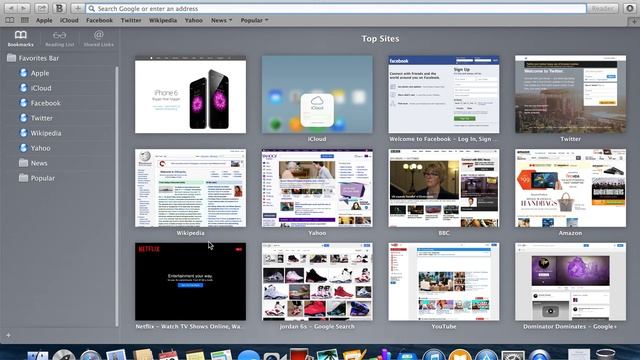Click the sidebar vertical scrollbar

pyautogui.click(x=117, y=196)
